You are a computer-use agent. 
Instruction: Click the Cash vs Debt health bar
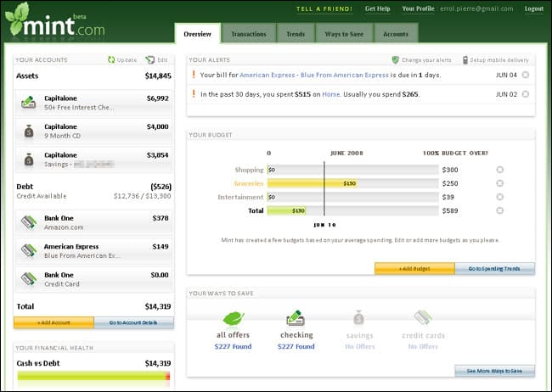[93, 376]
